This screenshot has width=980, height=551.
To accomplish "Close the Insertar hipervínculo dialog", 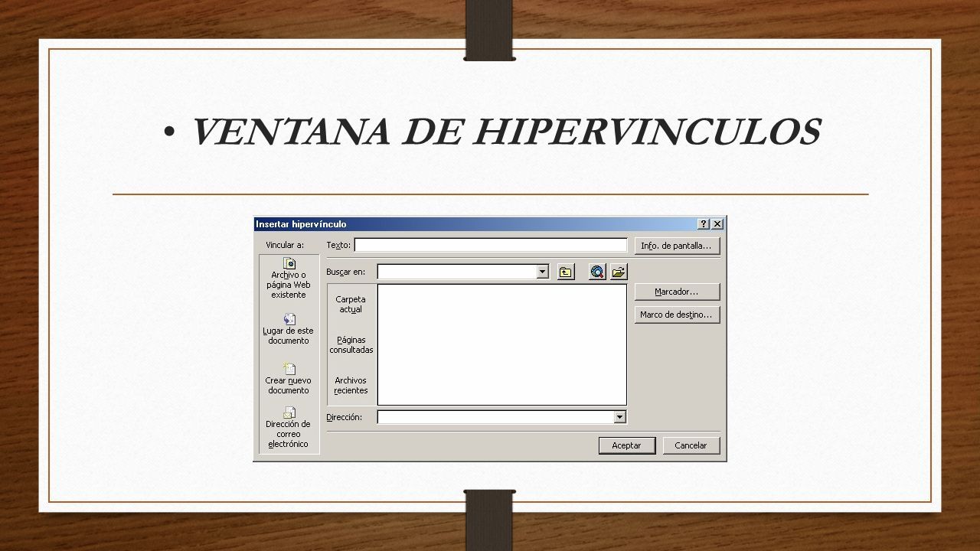I will pyautogui.click(x=717, y=224).
